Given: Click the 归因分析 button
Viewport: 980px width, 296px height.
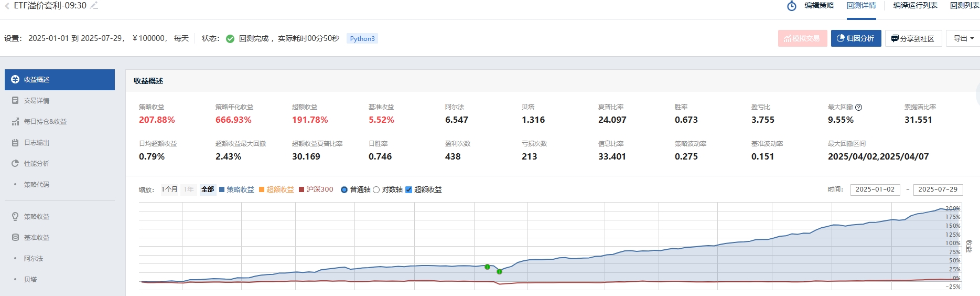Looking at the screenshot, I should 856,38.
